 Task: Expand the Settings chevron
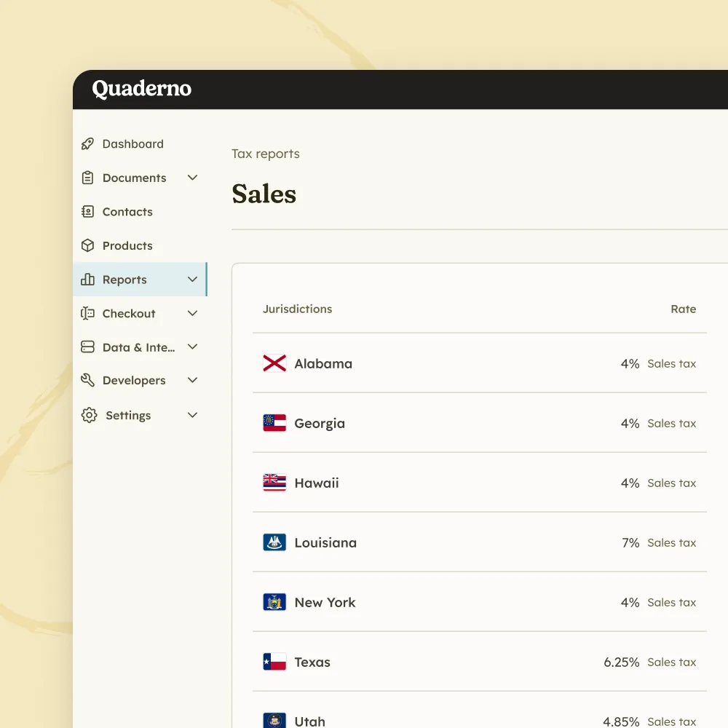[x=192, y=415]
